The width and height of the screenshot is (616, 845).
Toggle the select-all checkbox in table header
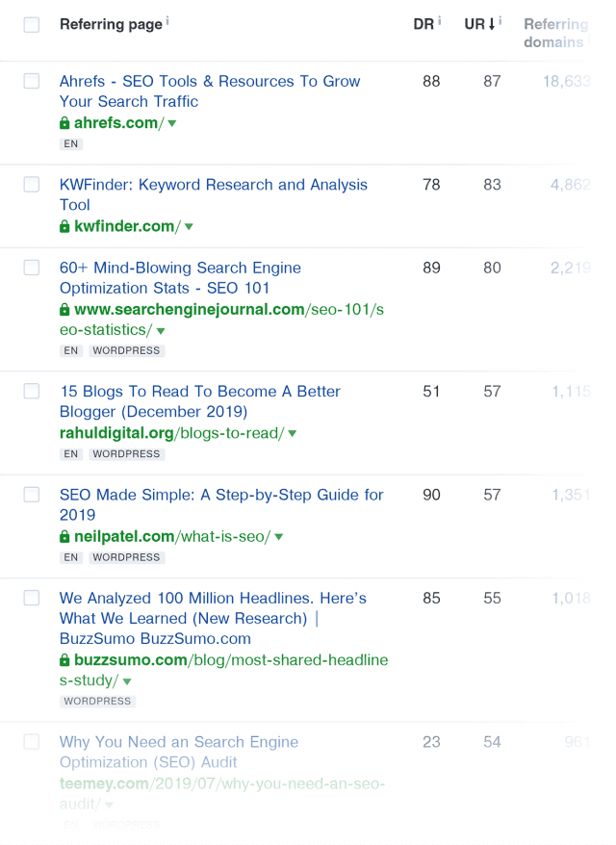coord(32,25)
